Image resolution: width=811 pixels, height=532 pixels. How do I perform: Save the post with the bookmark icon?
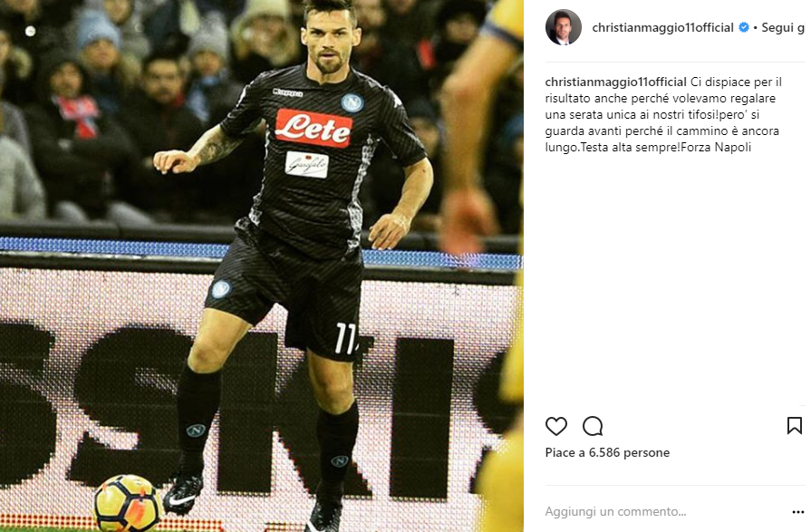(x=794, y=425)
